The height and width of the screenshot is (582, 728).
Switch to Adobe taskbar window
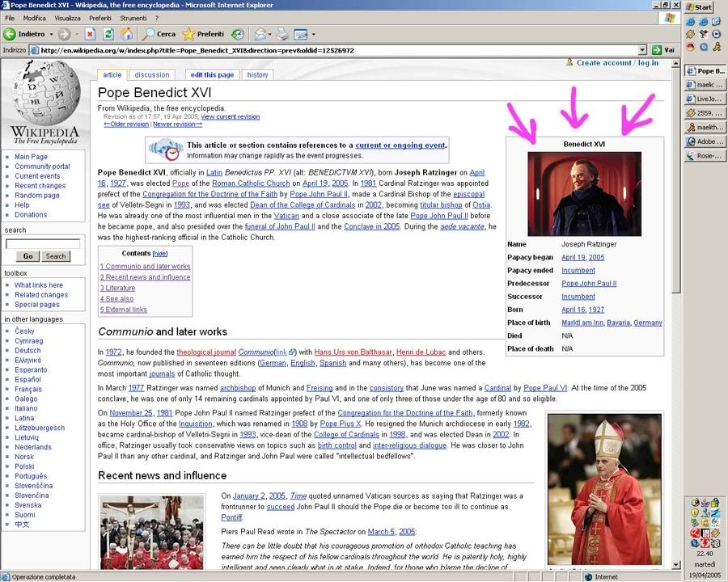point(705,141)
